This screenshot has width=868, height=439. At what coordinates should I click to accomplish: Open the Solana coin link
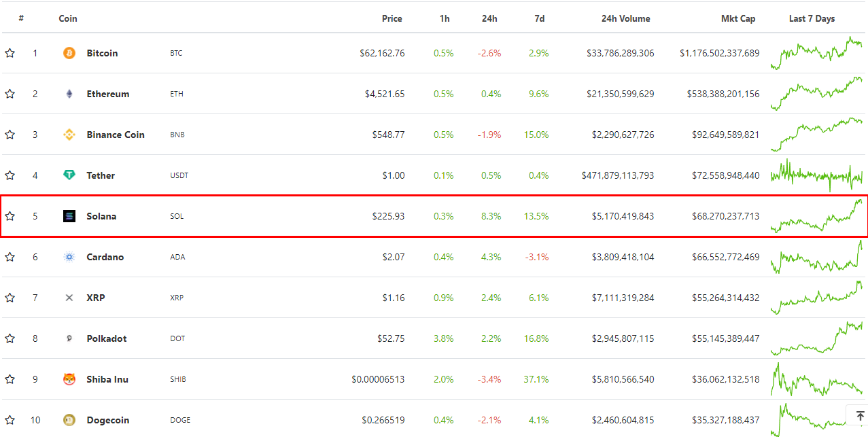(101, 216)
